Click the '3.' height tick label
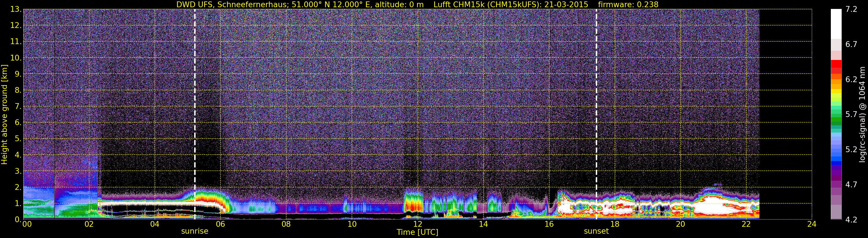The width and height of the screenshot is (868, 238). (x=18, y=171)
